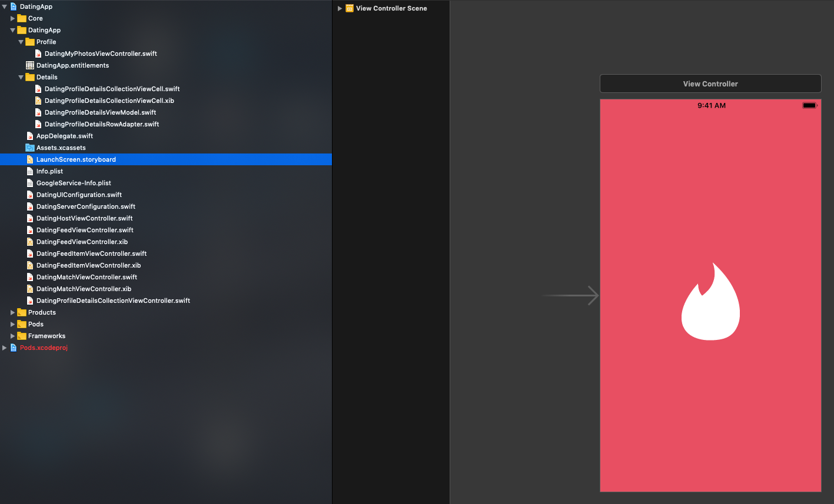Open GoogleService-Info.plist file
Viewport: 834px width, 504px height.
tap(74, 183)
